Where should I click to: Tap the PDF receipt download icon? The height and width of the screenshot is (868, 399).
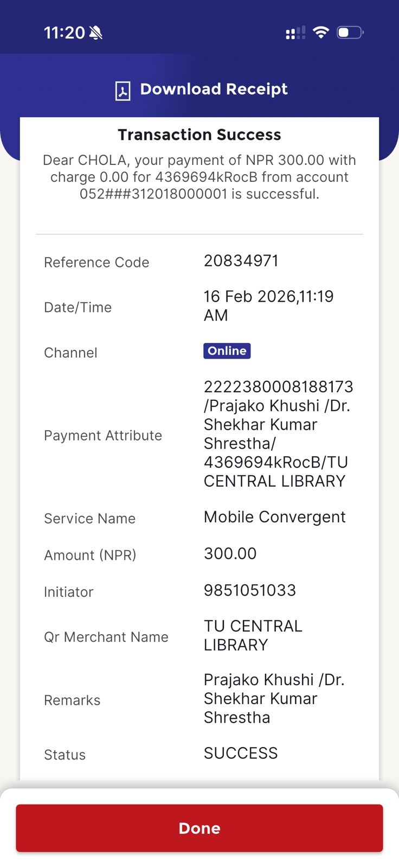click(x=123, y=91)
